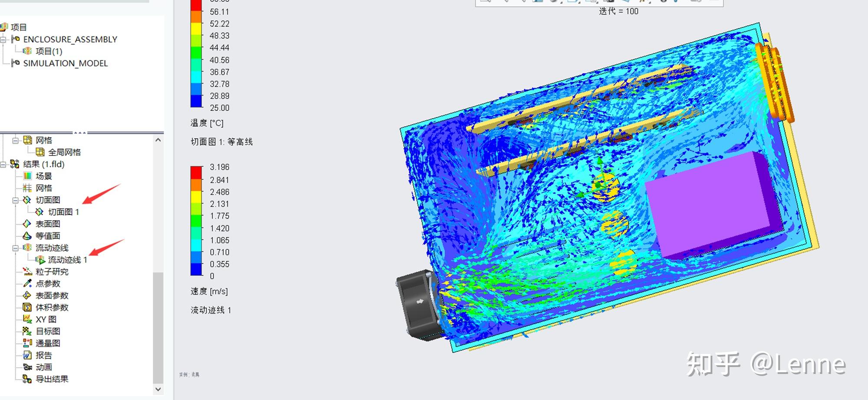Collapse the 切面图 cut plots node
The image size is (868, 400).
pos(16,200)
